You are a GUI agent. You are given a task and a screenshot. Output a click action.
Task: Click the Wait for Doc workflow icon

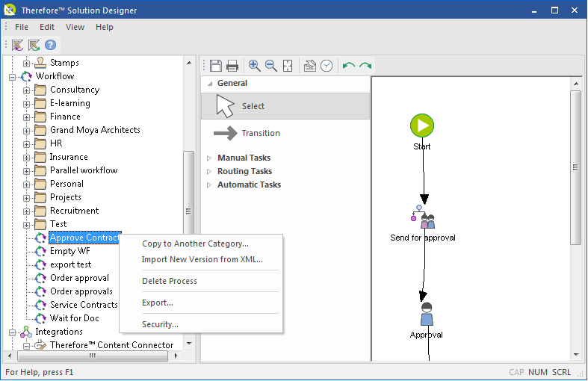[40, 318]
